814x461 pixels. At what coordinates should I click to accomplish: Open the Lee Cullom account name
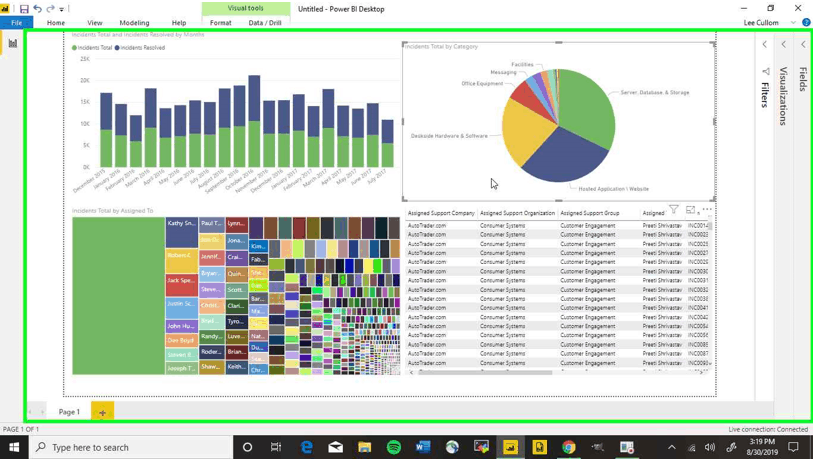[761, 23]
